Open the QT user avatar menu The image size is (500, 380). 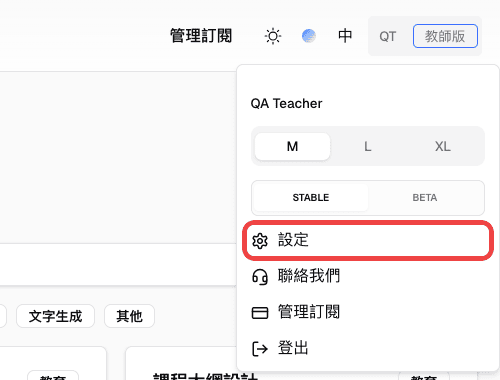click(x=387, y=36)
